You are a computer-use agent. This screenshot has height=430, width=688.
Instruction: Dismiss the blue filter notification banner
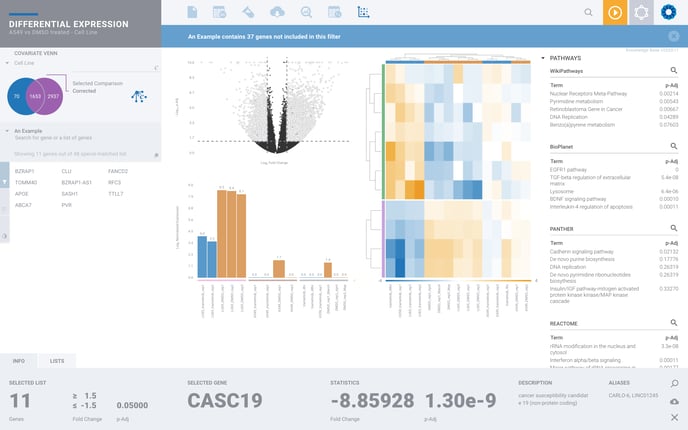click(674, 36)
